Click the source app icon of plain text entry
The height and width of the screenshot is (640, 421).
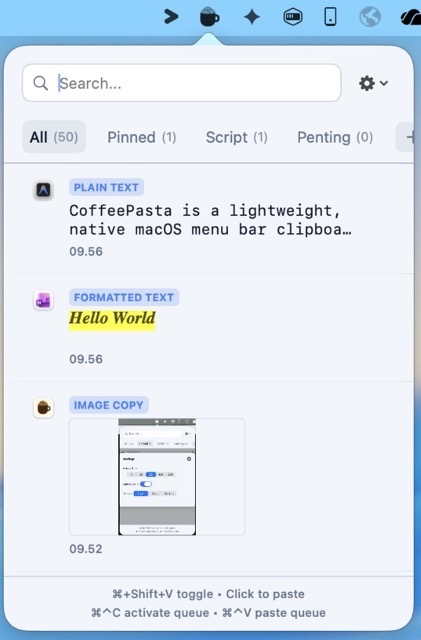point(44,190)
